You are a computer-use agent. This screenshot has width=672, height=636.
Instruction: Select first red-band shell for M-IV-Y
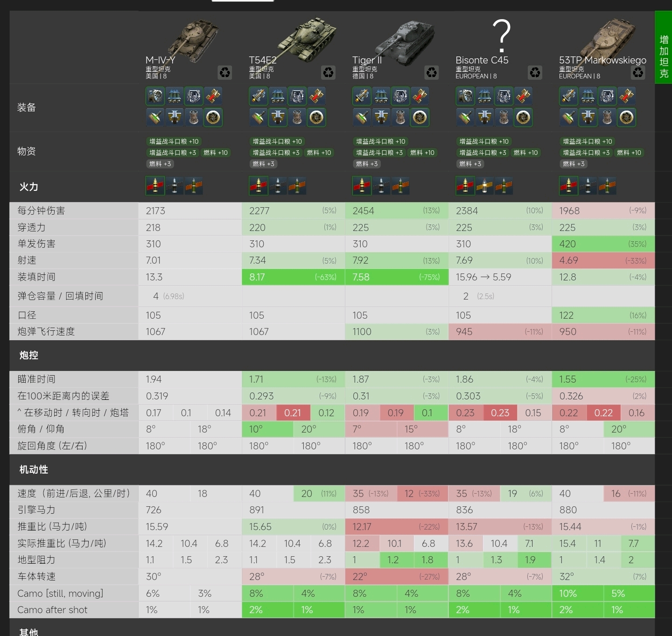(155, 186)
